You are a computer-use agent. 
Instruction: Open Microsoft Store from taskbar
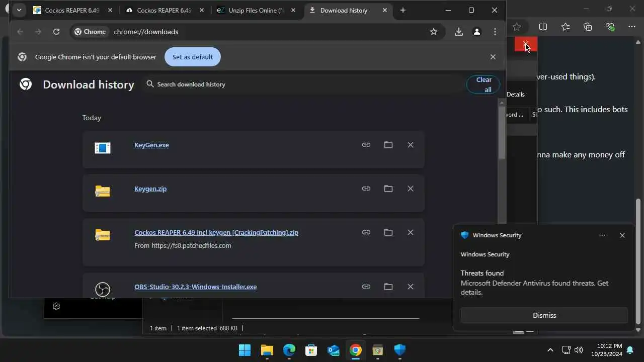pyautogui.click(x=311, y=350)
